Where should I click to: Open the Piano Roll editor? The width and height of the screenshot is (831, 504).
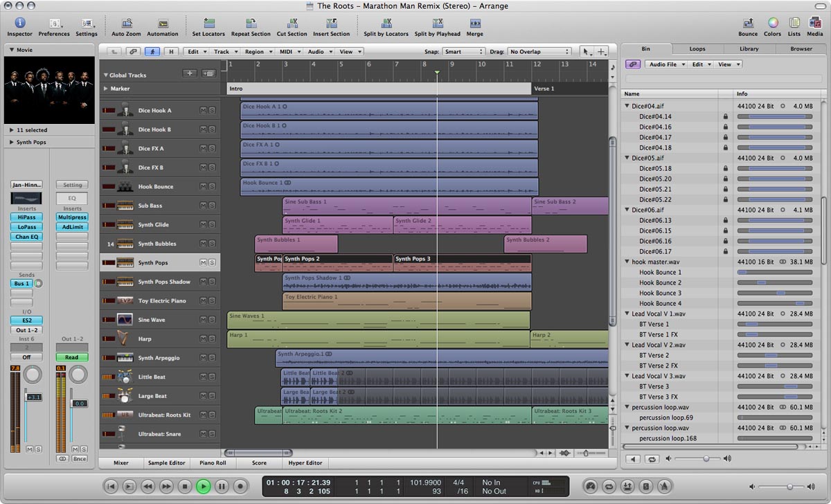tap(213, 463)
